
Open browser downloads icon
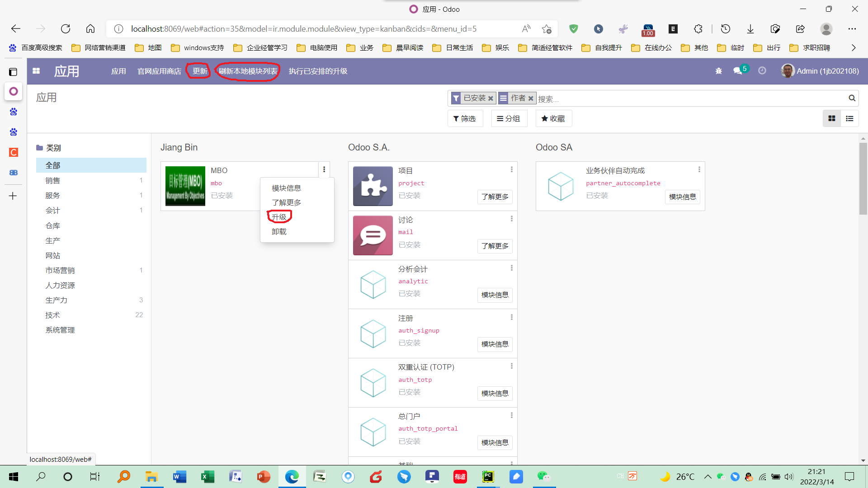coord(750,29)
